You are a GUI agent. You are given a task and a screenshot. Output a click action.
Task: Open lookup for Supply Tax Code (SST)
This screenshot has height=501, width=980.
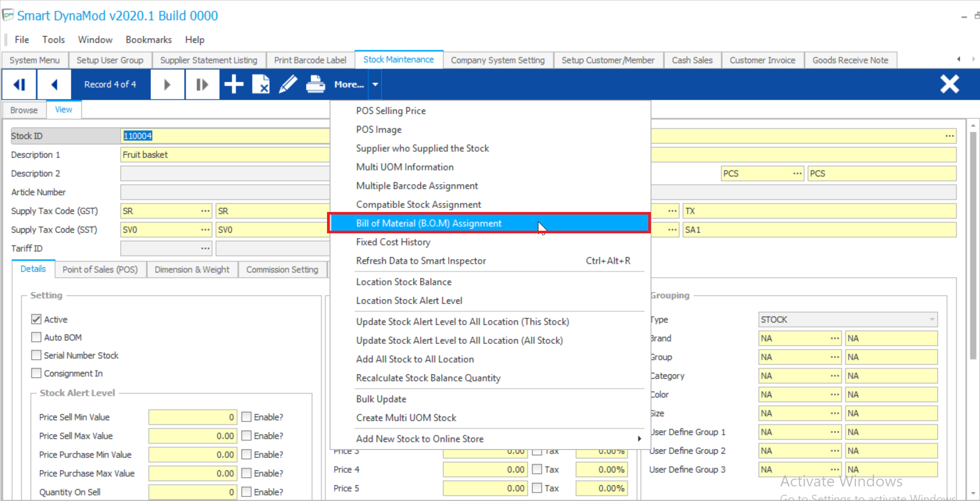click(x=206, y=230)
